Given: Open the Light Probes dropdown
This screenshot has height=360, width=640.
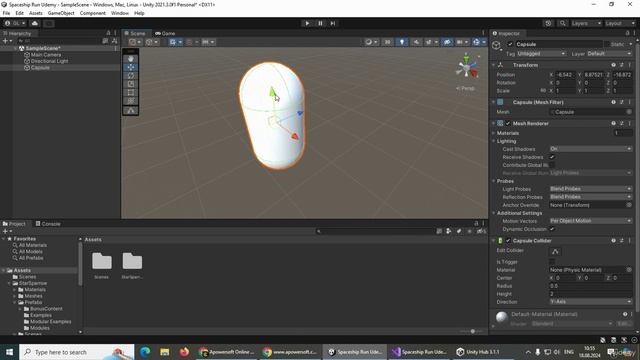Looking at the screenshot, I should (591, 189).
